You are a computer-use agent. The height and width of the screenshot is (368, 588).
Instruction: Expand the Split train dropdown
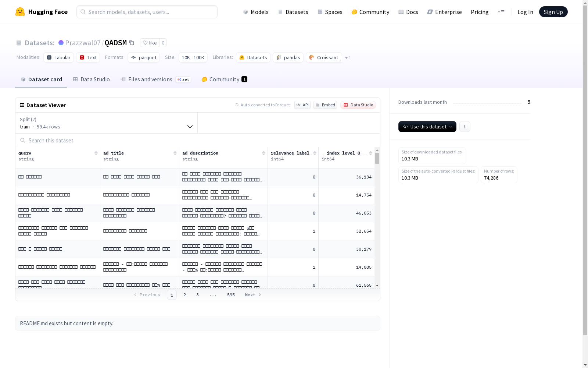pos(106,123)
